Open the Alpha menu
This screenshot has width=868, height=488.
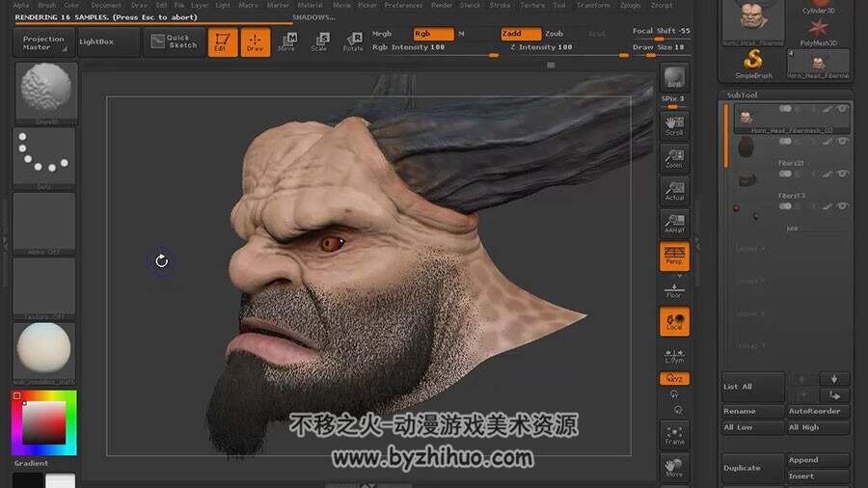point(21,5)
